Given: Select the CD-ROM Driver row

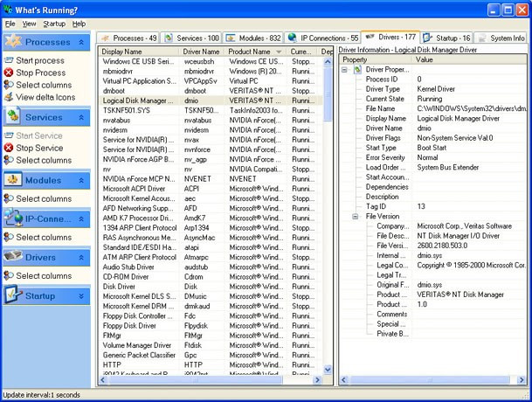Looking at the screenshot, I should click(211, 277).
